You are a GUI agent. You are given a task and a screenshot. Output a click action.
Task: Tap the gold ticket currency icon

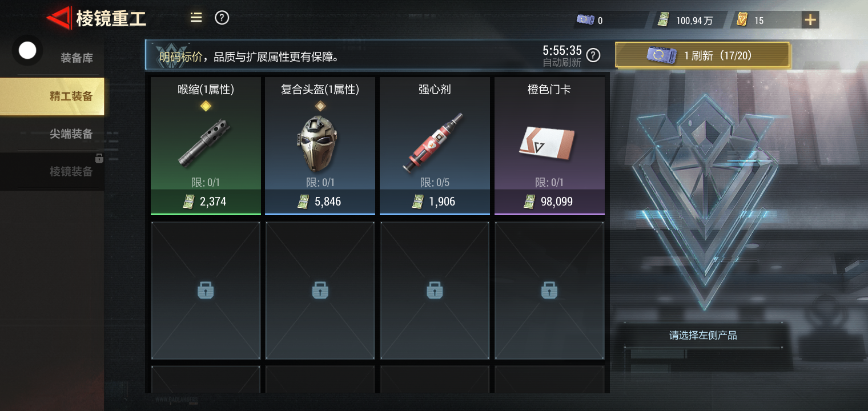coord(742,20)
